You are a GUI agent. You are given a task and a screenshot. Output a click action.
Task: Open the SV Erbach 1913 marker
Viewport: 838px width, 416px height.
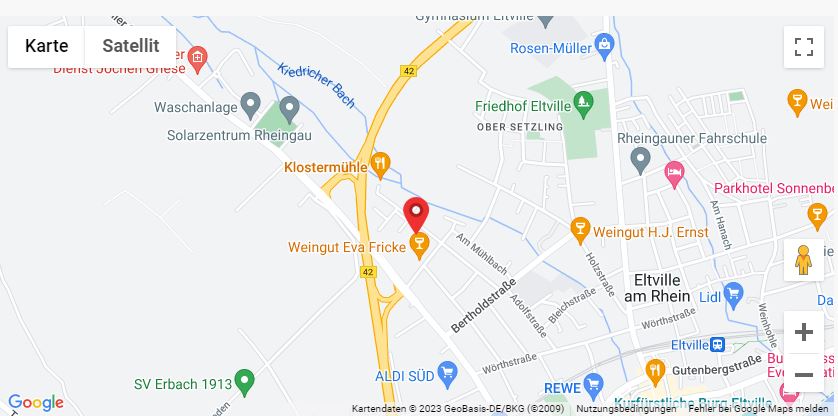point(245,383)
